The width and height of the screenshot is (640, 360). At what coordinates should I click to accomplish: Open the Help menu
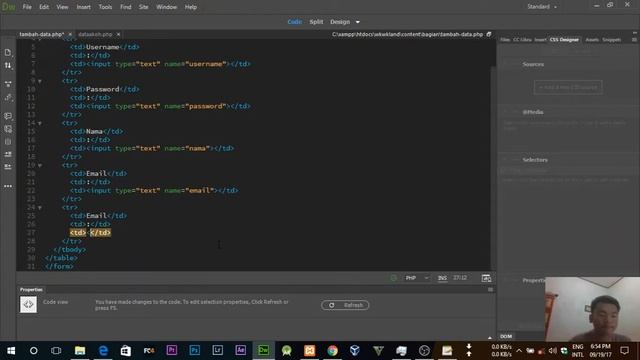point(191,7)
